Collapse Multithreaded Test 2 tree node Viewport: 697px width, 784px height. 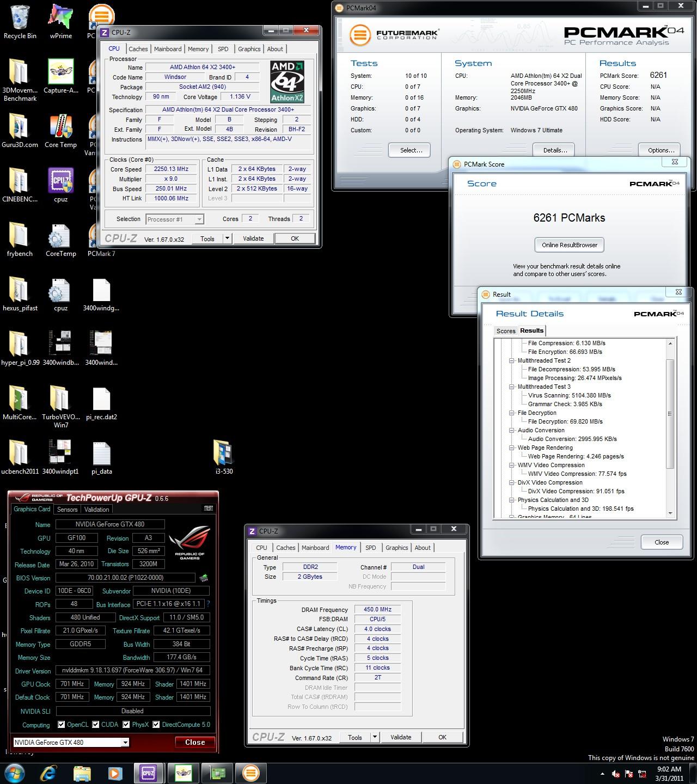tap(512, 360)
